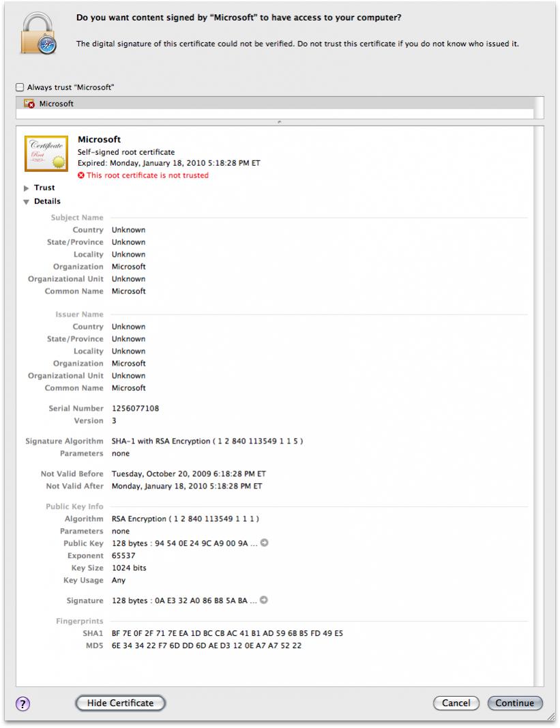This screenshot has height=728, width=560.
Task: Click the splitter handle below the certificate list
Action: click(x=280, y=122)
